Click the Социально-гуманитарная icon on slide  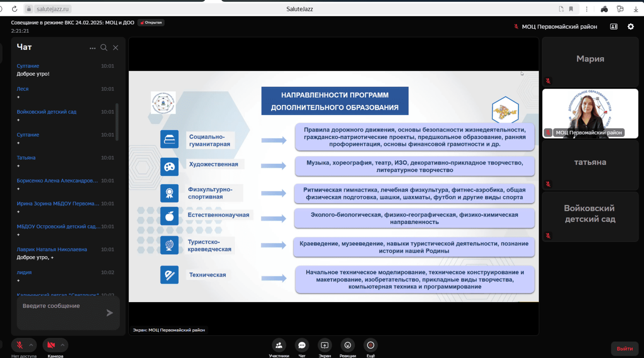[170, 139]
